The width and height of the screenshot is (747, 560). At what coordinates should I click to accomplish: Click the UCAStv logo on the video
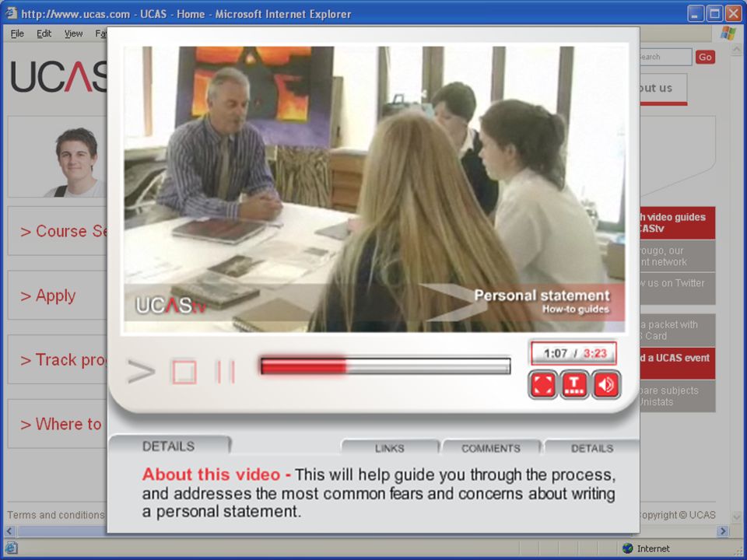pyautogui.click(x=170, y=305)
